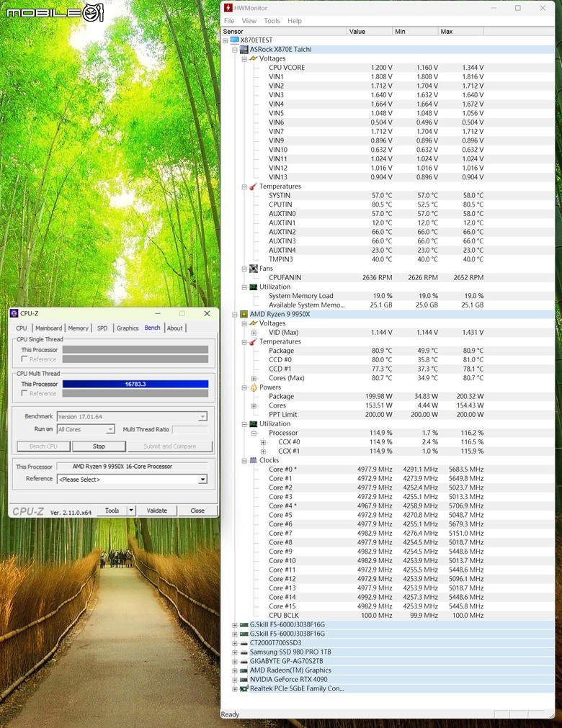562x728 pixels.
Task: Click the Stop benchmark button
Action: 99,446
